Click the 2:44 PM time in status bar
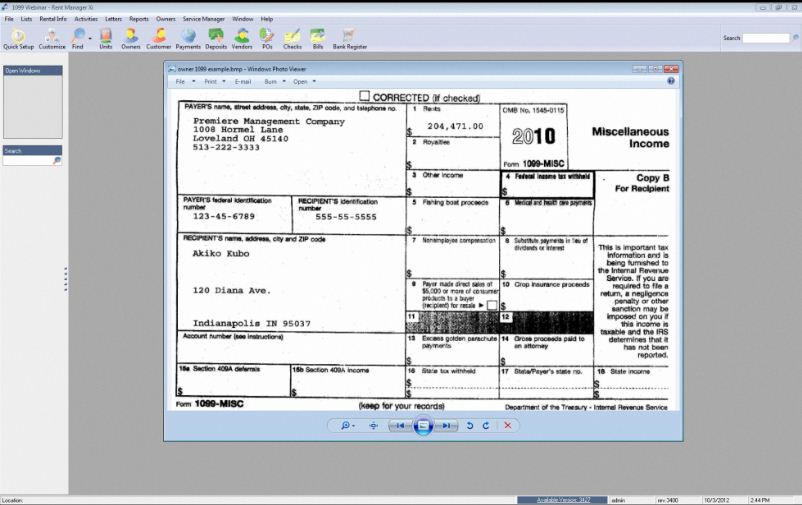This screenshot has width=802, height=505. 760,500
